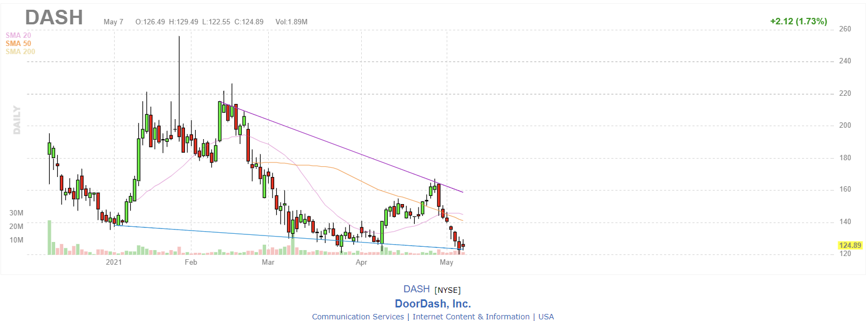Click the 160 price axis label

click(845, 189)
